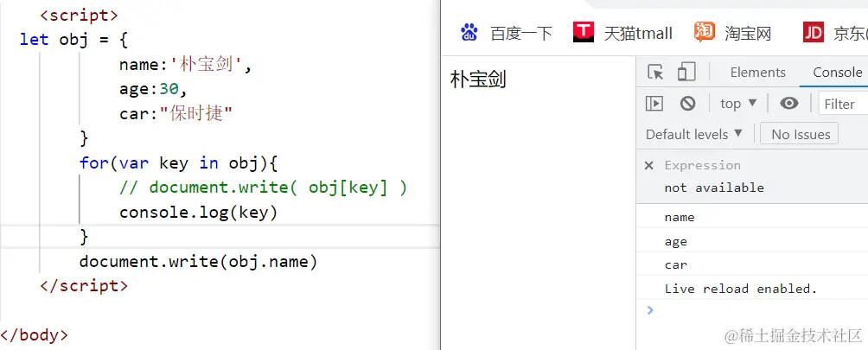Click the opening <script> tag in code

80,15
